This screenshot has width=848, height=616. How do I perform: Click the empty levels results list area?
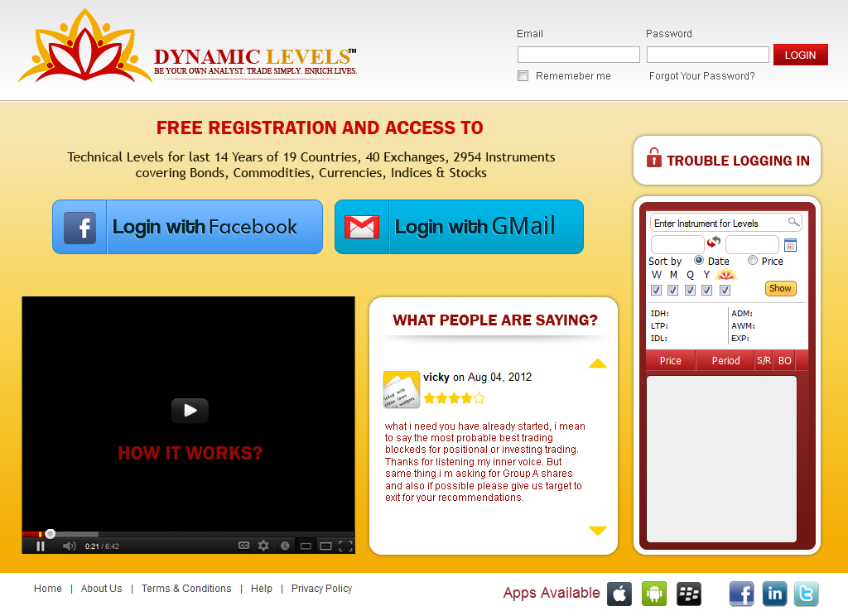(x=721, y=459)
